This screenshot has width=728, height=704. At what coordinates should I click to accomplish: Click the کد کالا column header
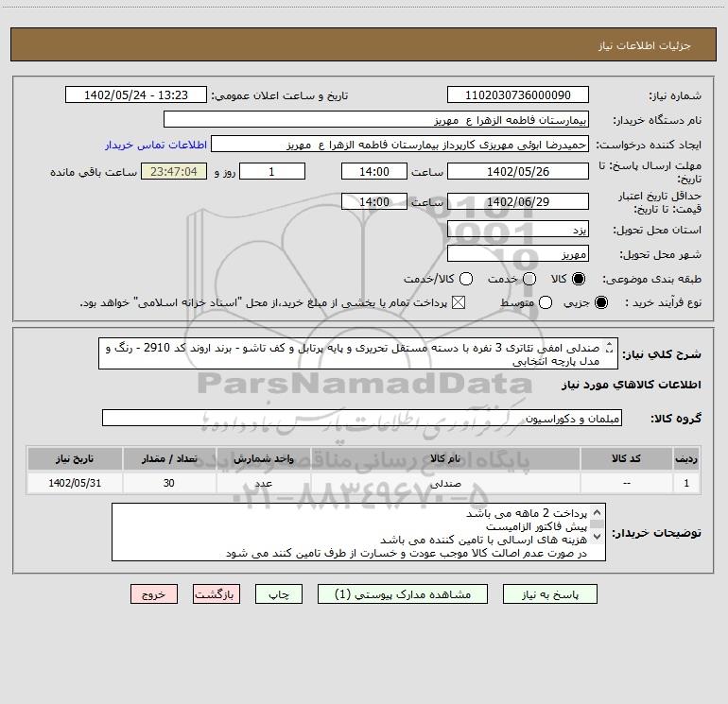(626, 458)
